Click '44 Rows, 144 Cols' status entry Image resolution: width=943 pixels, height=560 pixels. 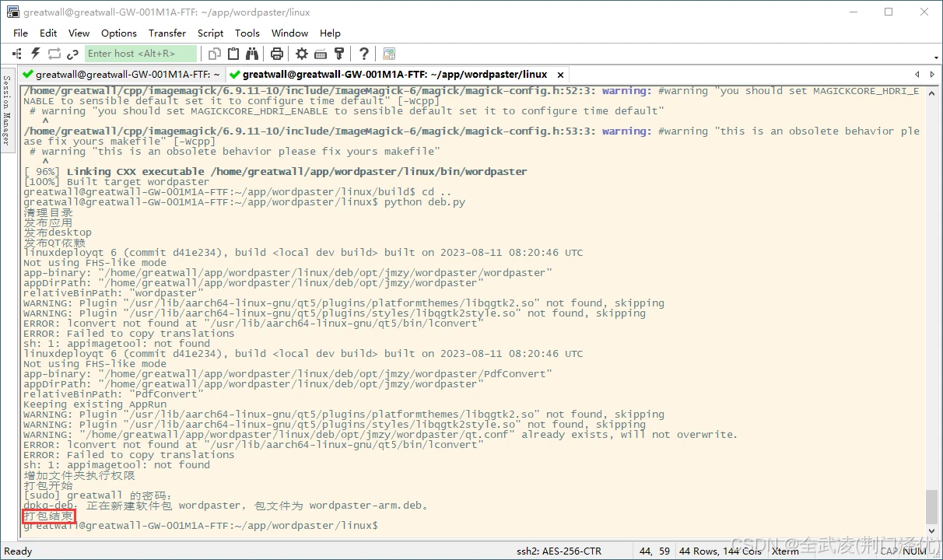[x=720, y=551]
